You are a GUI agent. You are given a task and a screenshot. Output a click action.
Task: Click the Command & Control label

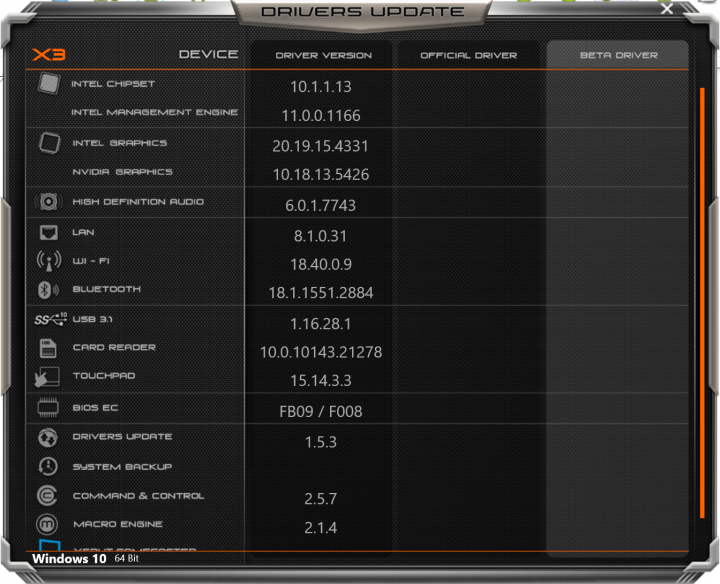pyautogui.click(x=138, y=496)
